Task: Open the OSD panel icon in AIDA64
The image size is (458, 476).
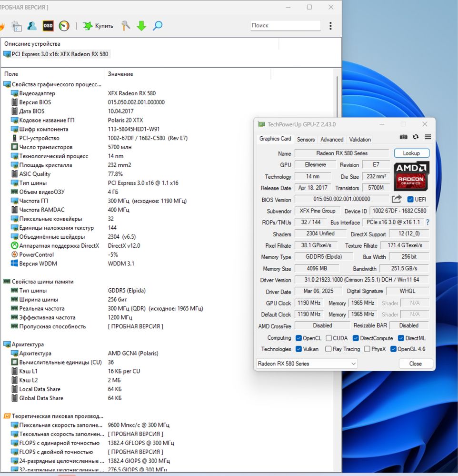Action: coord(48,26)
